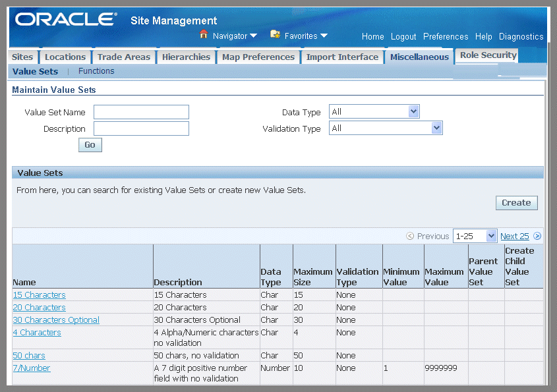Click the Navigator home icon
Viewport: 557px width, 392px height.
click(x=204, y=34)
